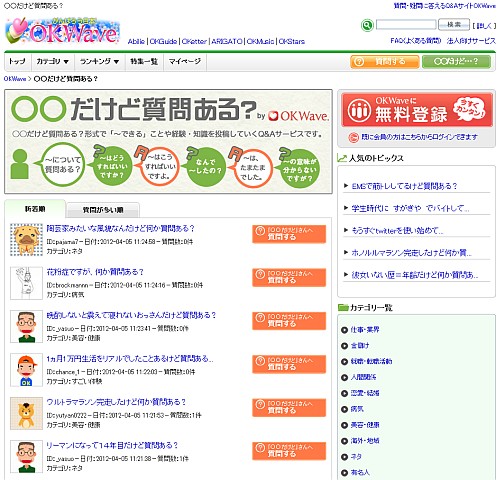Open the リーマンになって14年目 question title
The image size is (503, 480).
coord(112,446)
